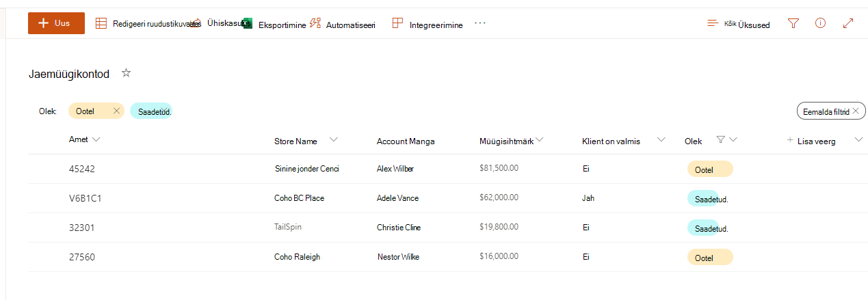The image size is (868, 300).
Task: Expand the Store Name column dropdown
Action: 334,139
